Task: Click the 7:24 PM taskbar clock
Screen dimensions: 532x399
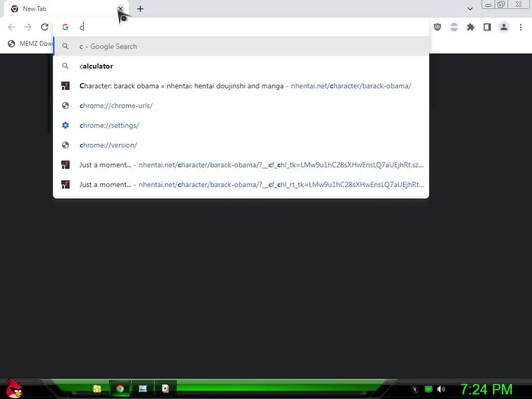Action: (486, 389)
